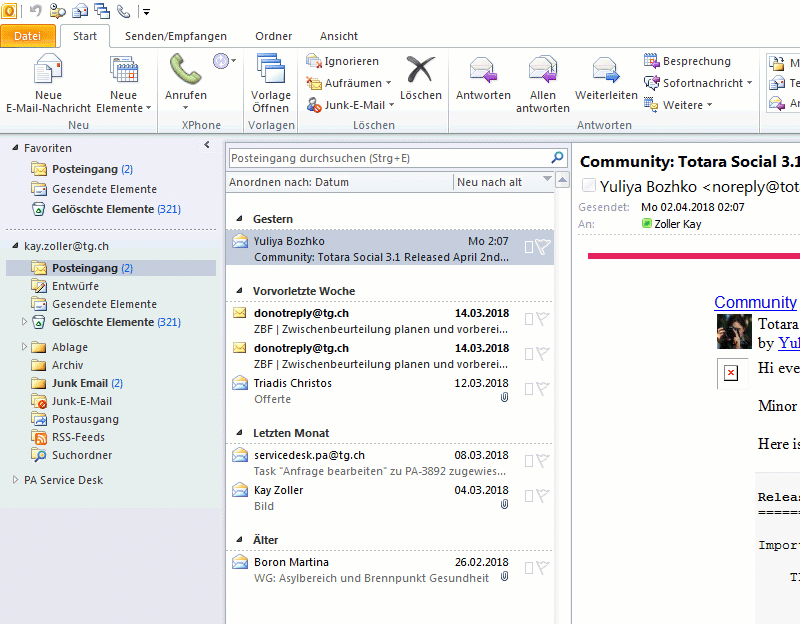
Task: Open the servicedesk.pa@tg.ch email
Action: [x=390, y=463]
